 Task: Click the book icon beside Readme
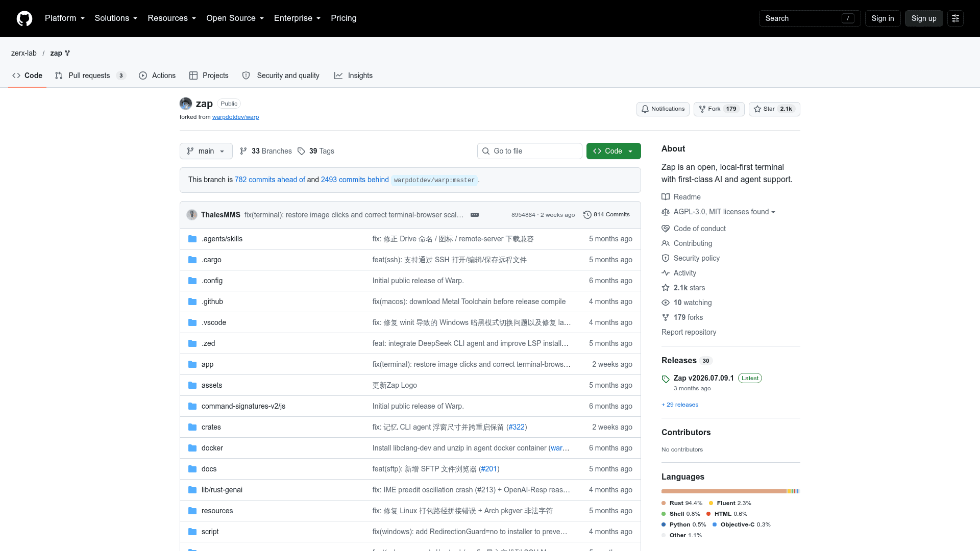click(666, 197)
